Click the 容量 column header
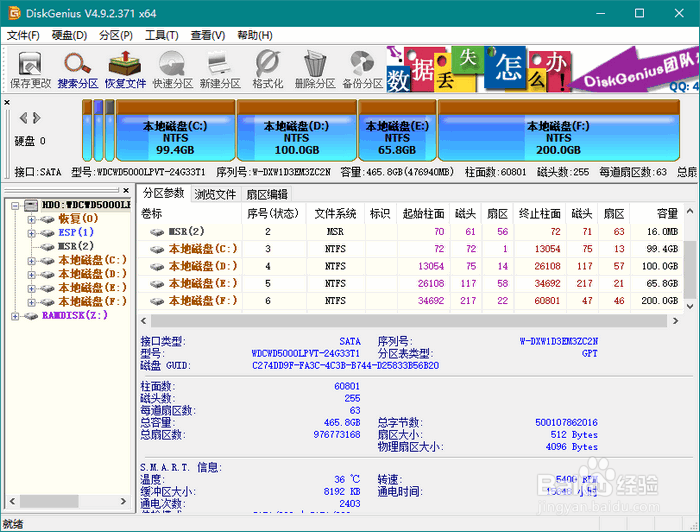700x532 pixels. click(x=656, y=214)
